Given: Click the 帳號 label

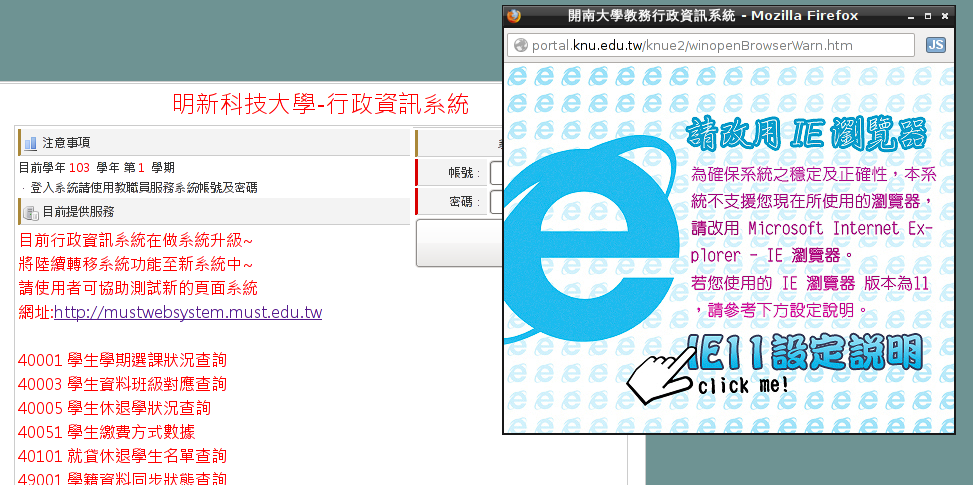Looking at the screenshot, I should (464, 173).
